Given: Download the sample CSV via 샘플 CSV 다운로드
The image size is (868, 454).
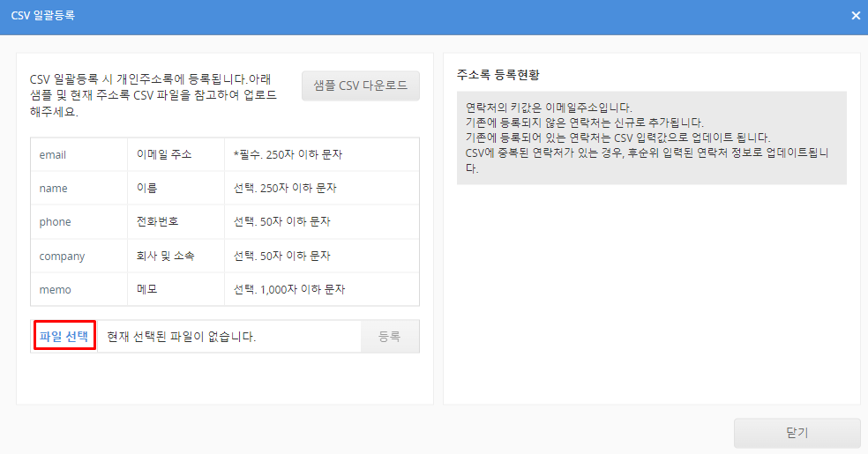Looking at the screenshot, I should point(360,86).
